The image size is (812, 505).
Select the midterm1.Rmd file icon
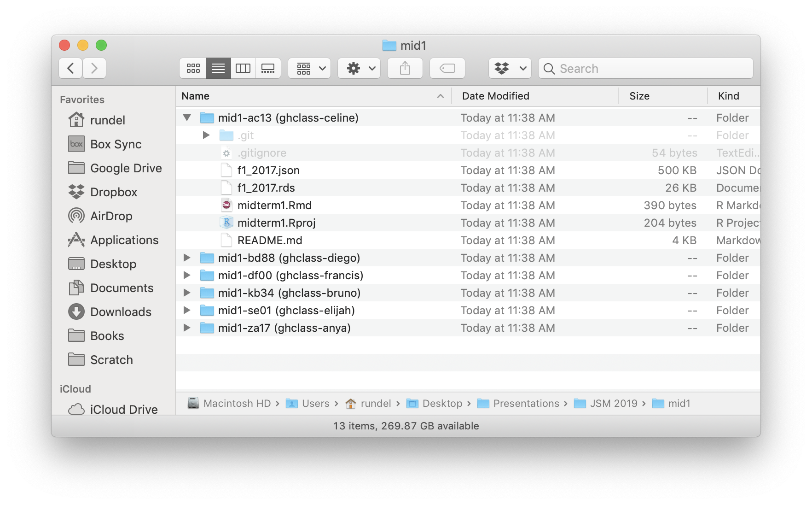(x=226, y=205)
